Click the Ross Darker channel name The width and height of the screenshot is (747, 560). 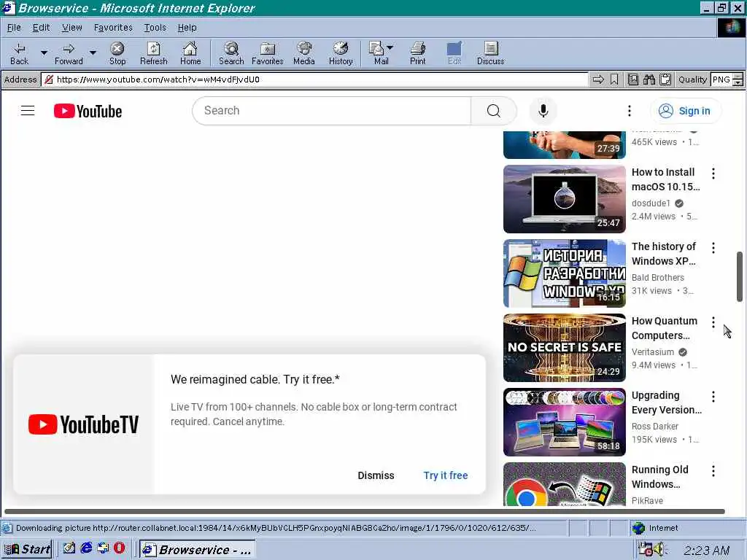click(655, 426)
